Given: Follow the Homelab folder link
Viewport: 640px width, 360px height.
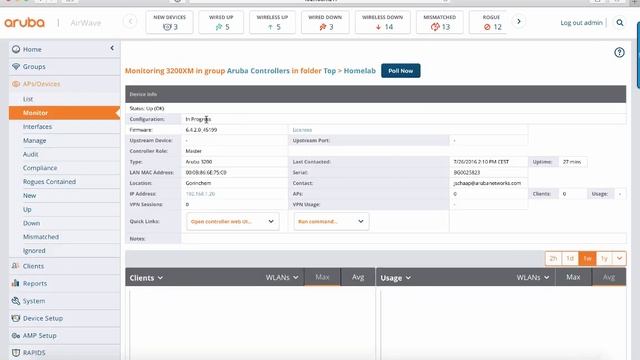Looking at the screenshot, I should coord(360,71).
